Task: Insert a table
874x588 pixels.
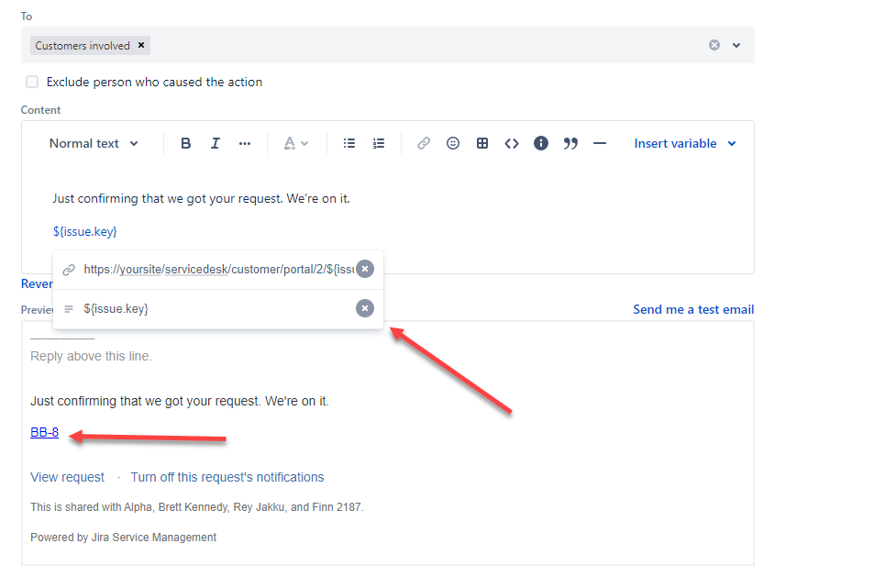Action: [482, 144]
